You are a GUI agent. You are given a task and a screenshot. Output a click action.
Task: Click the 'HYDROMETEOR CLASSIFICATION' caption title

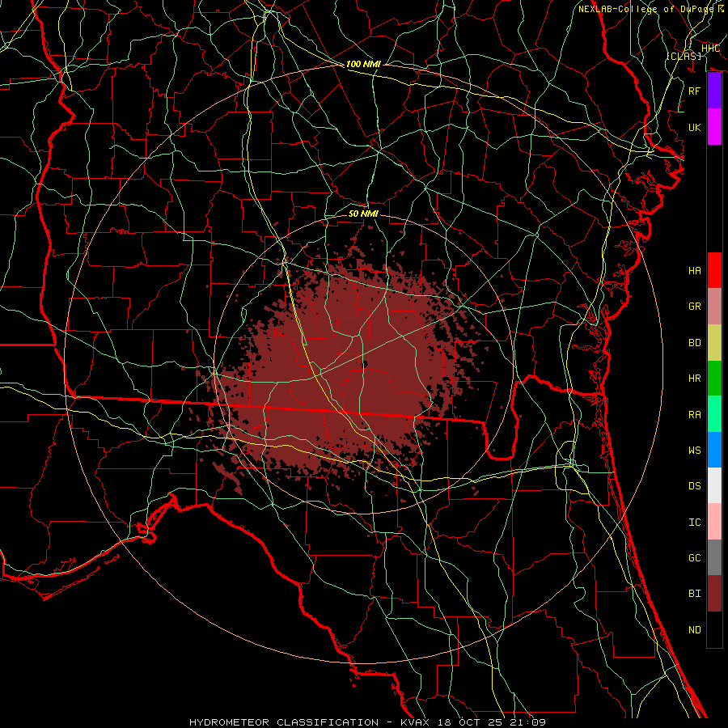[284, 722]
